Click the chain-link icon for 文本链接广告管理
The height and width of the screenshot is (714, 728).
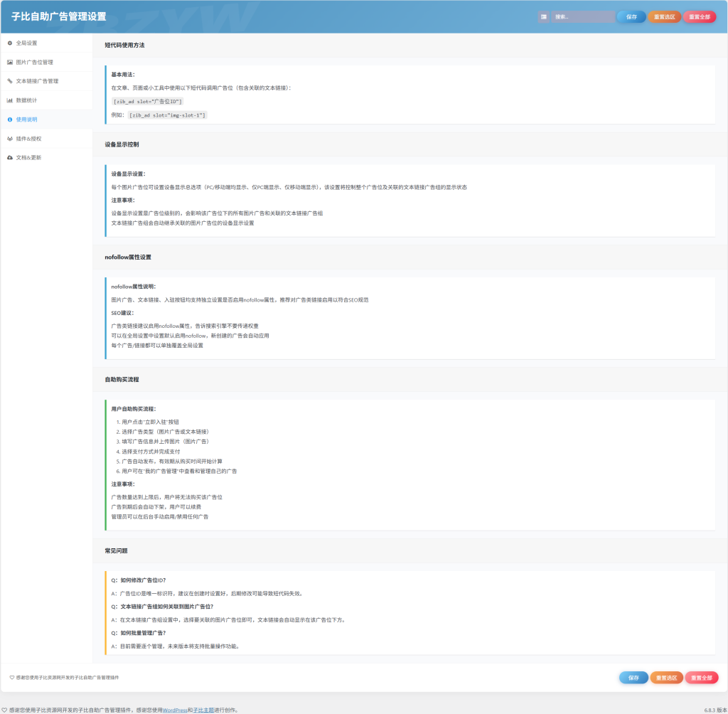point(10,81)
